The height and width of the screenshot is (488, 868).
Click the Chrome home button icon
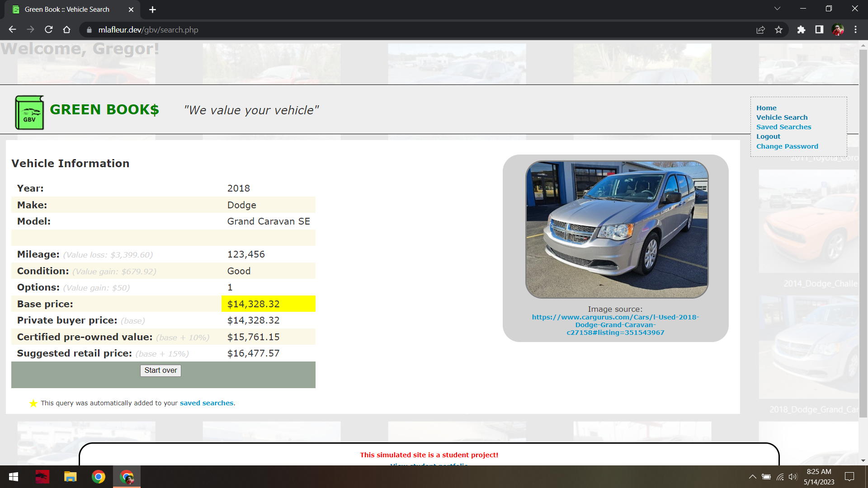point(66,30)
